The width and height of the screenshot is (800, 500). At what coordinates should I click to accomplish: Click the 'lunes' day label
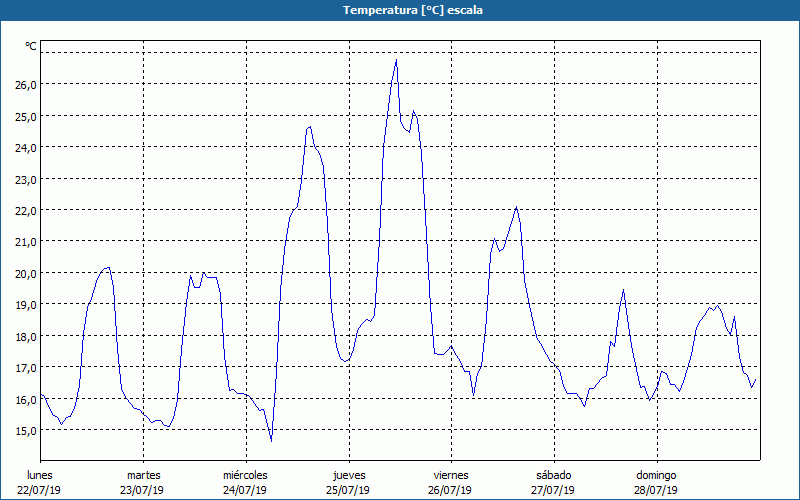click(x=40, y=475)
